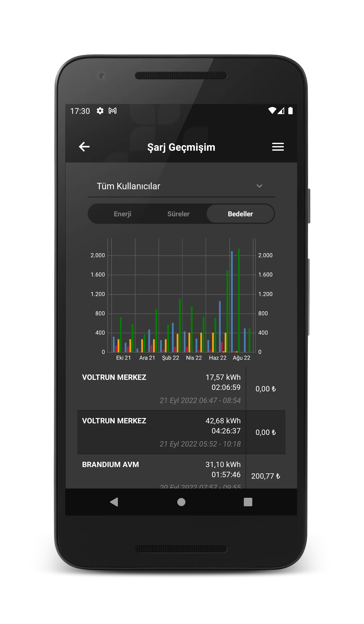Tap the tallest green bar in chart
Viewport: 364px width, 624px height.
pos(239,301)
